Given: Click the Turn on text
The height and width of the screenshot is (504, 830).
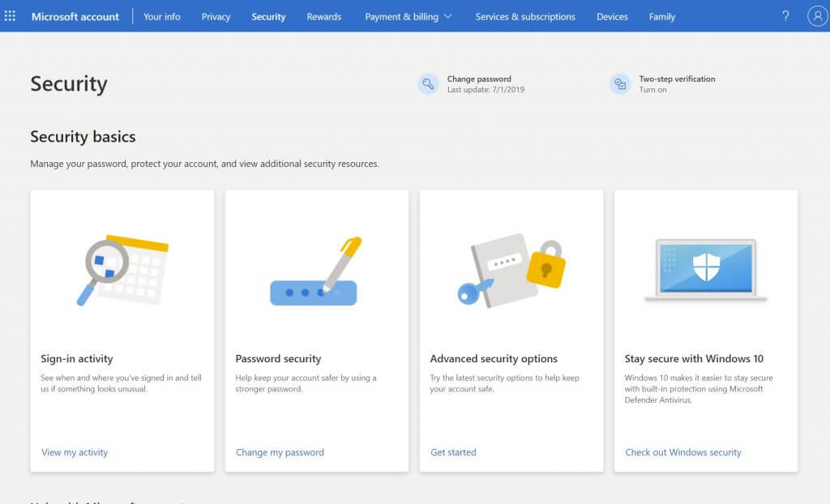Looking at the screenshot, I should click(x=652, y=89).
